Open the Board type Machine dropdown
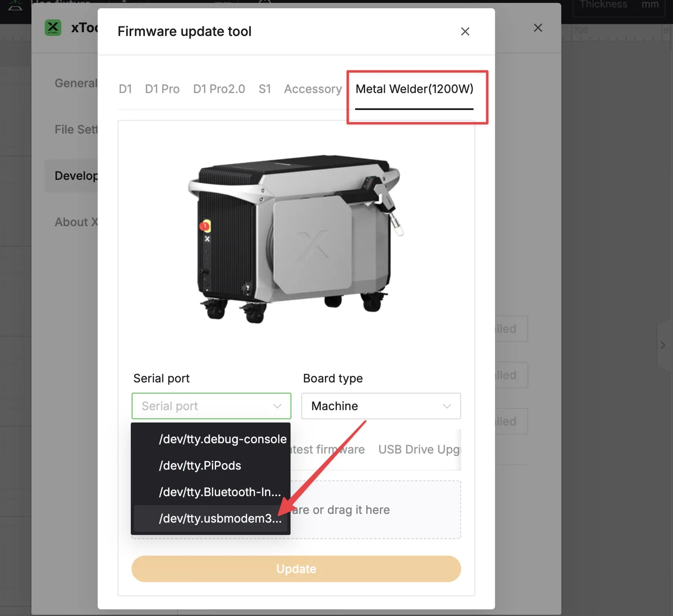 point(381,406)
